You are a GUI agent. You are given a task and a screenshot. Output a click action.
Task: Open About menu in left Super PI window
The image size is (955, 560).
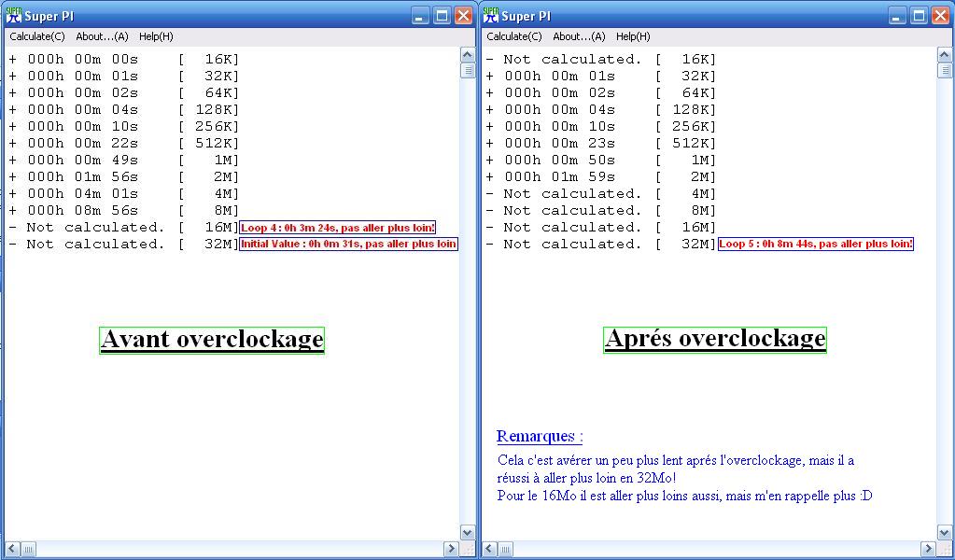point(102,36)
